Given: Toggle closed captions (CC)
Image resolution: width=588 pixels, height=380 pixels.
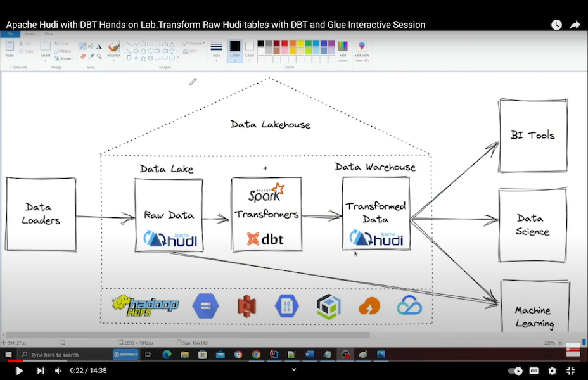Looking at the screenshot, I should [534, 370].
